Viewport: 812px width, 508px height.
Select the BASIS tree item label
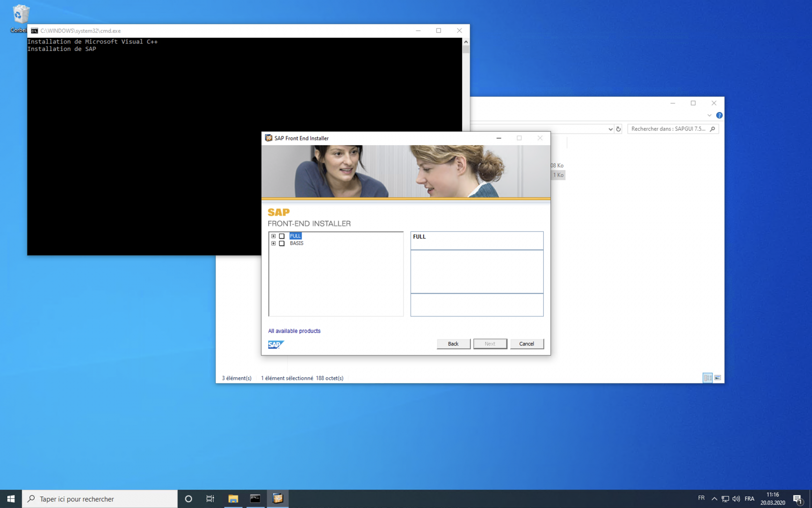(296, 243)
